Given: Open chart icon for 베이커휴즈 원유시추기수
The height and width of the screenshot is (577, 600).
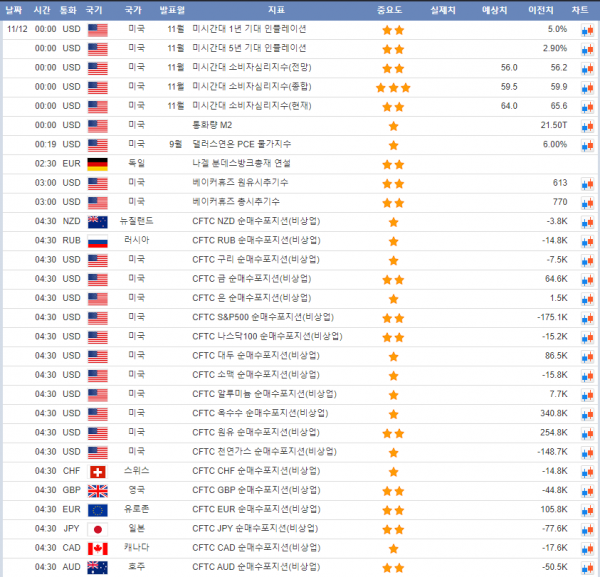Looking at the screenshot, I should tap(587, 184).
